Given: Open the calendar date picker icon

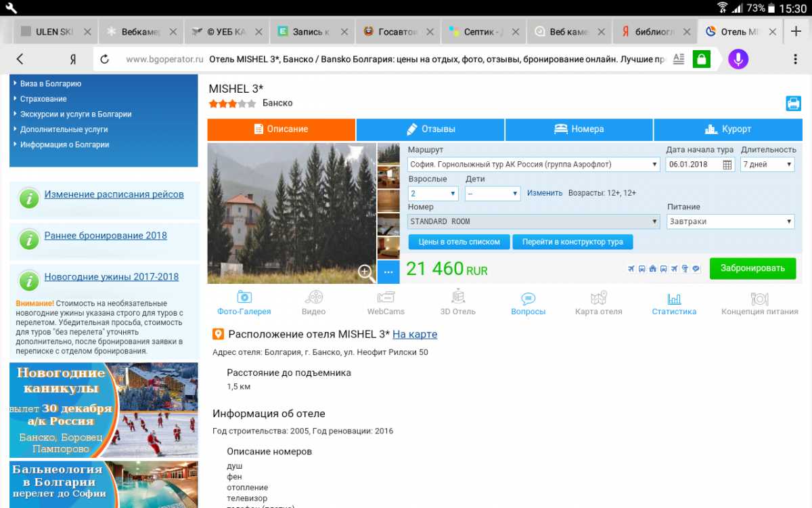Looking at the screenshot, I should coord(727,165).
